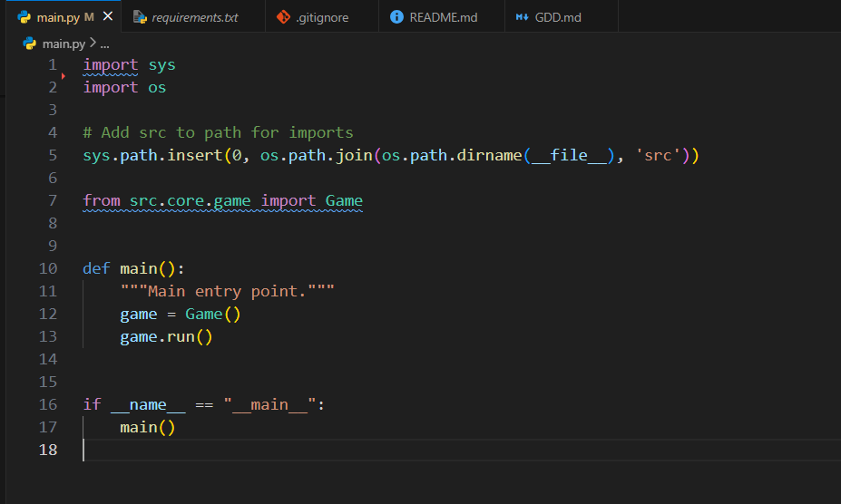Viewport: 841px width, 504px height.
Task: Open the main.py breadcrumb dropdown
Action: pos(64,43)
